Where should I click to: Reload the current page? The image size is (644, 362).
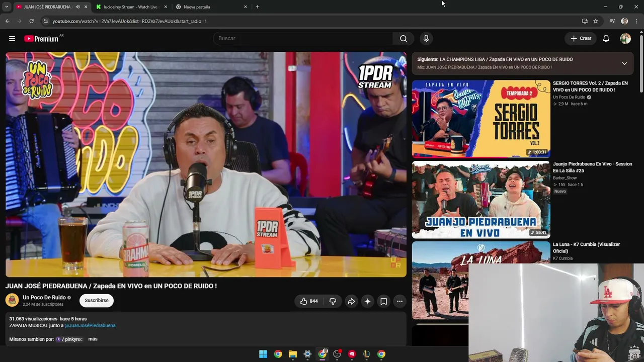pyautogui.click(x=31, y=21)
